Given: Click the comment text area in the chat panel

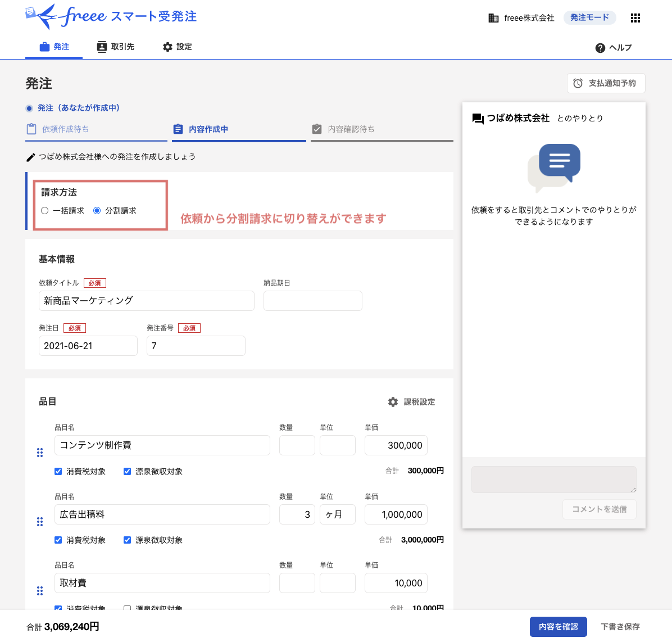Looking at the screenshot, I should [x=553, y=479].
